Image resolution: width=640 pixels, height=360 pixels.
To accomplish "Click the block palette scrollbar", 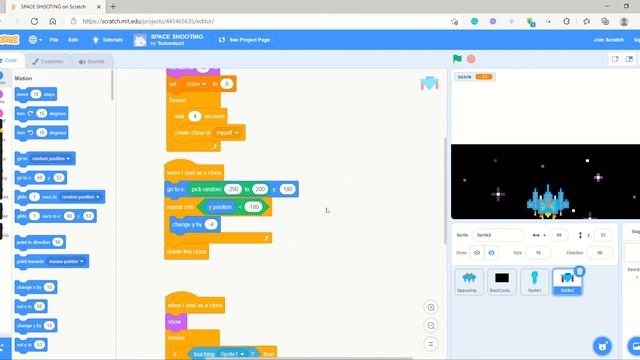I will [x=112, y=85].
